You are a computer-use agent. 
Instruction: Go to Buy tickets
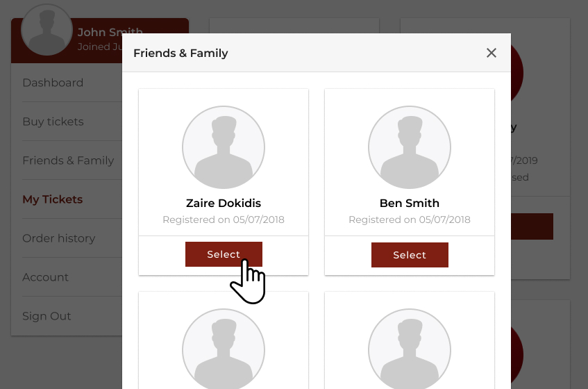click(53, 122)
